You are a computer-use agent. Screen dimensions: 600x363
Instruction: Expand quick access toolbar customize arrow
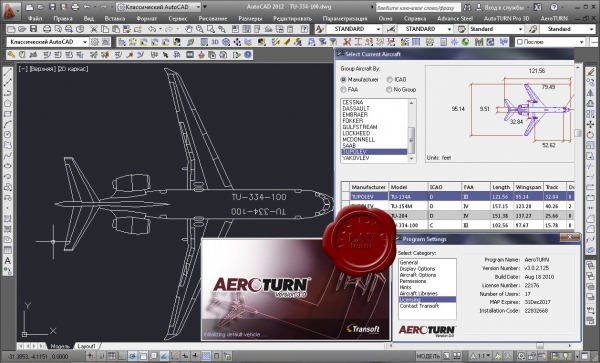click(205, 7)
